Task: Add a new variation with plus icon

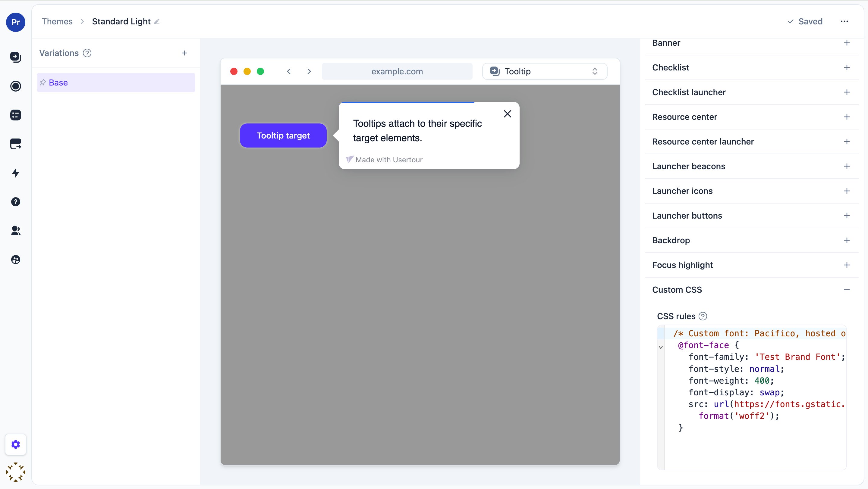Action: pyautogui.click(x=184, y=53)
